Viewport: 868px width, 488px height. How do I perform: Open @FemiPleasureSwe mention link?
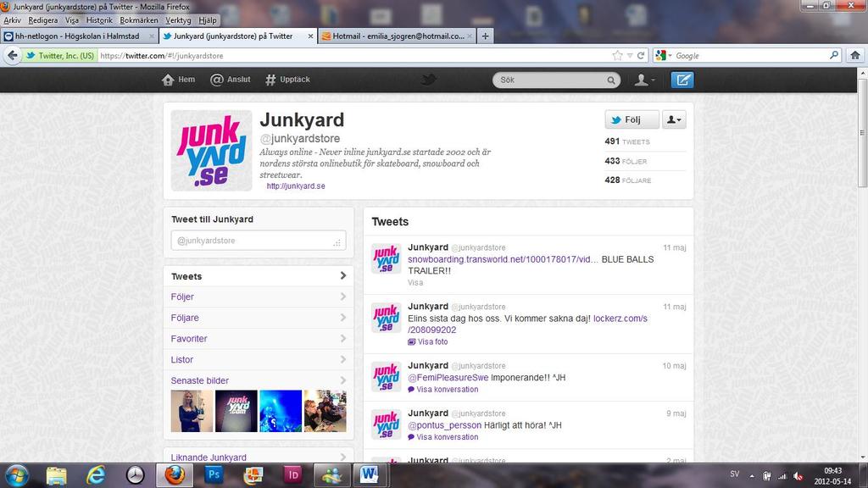[x=448, y=378]
